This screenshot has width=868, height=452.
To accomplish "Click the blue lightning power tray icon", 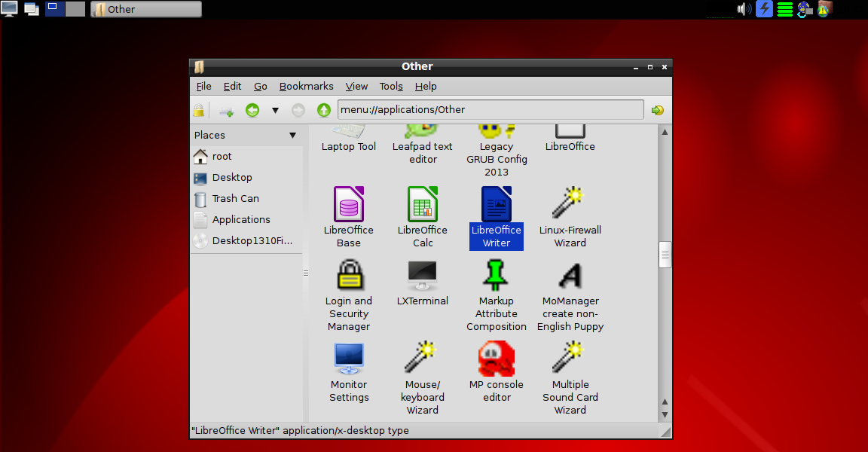I will 765,9.
